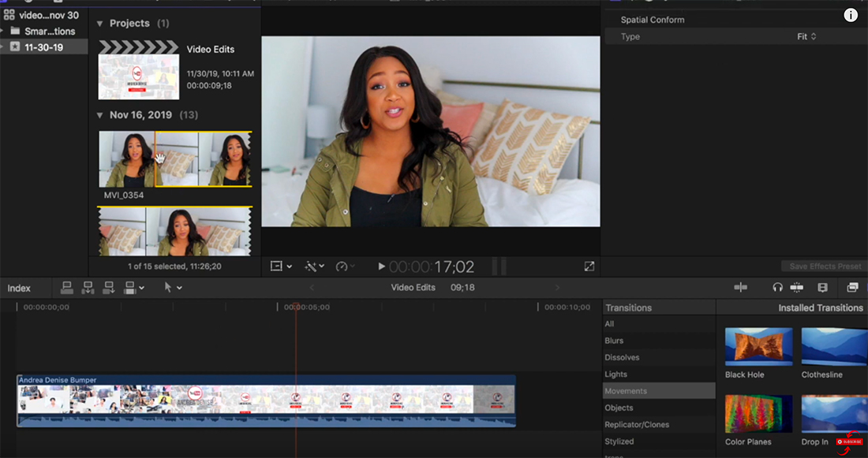Select the Insert clip icon
Image resolution: width=868 pixels, height=458 pixels.
(87, 287)
